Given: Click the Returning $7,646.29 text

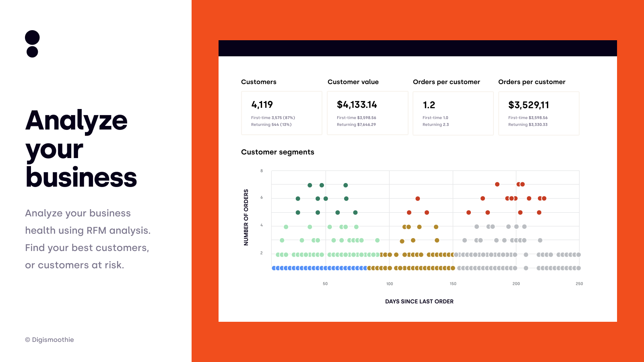Looking at the screenshot, I should click(x=356, y=125).
